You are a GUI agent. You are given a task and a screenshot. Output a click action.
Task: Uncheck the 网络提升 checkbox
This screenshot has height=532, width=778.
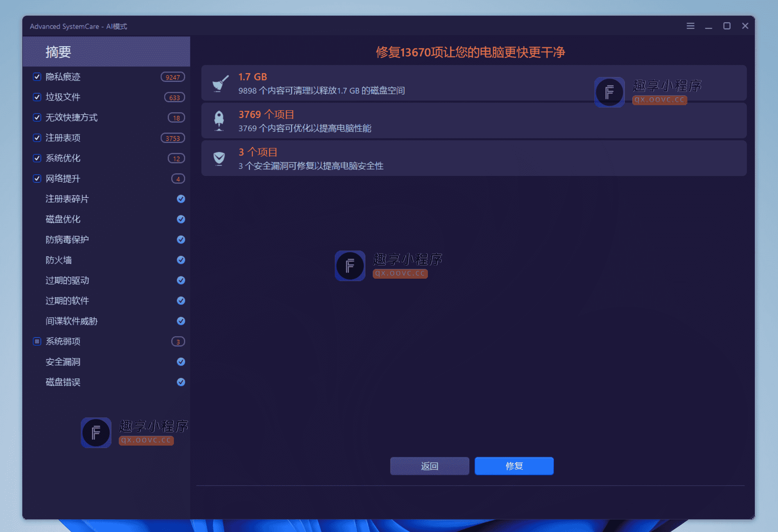[37, 179]
